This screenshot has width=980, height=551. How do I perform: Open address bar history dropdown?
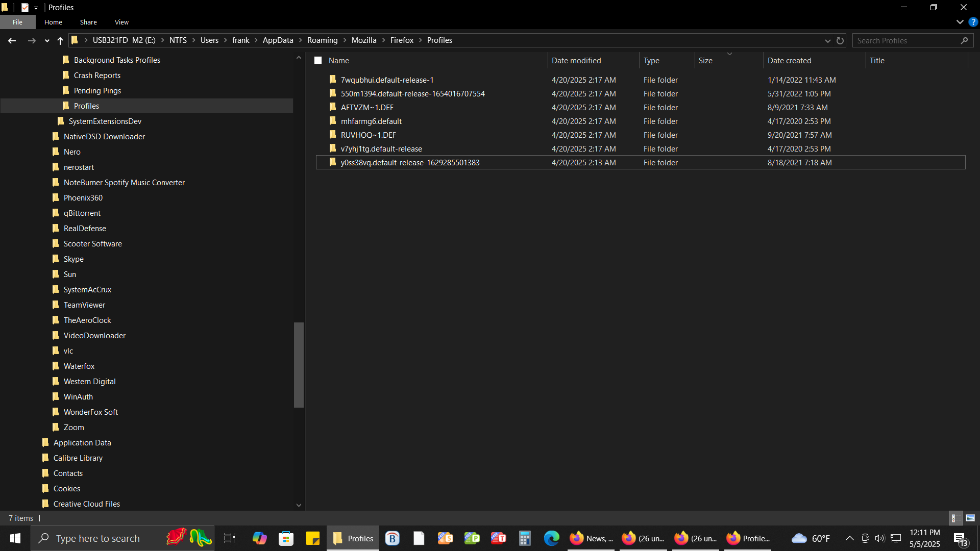[827, 41]
